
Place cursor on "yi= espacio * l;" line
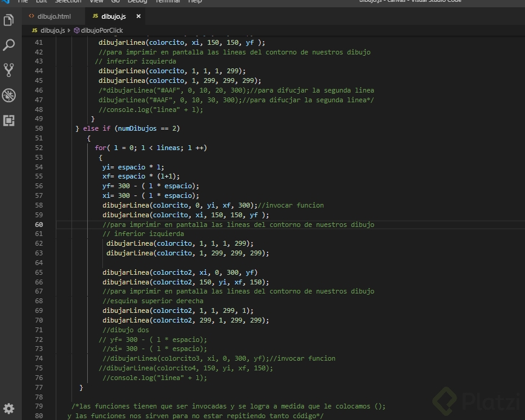coord(133,167)
